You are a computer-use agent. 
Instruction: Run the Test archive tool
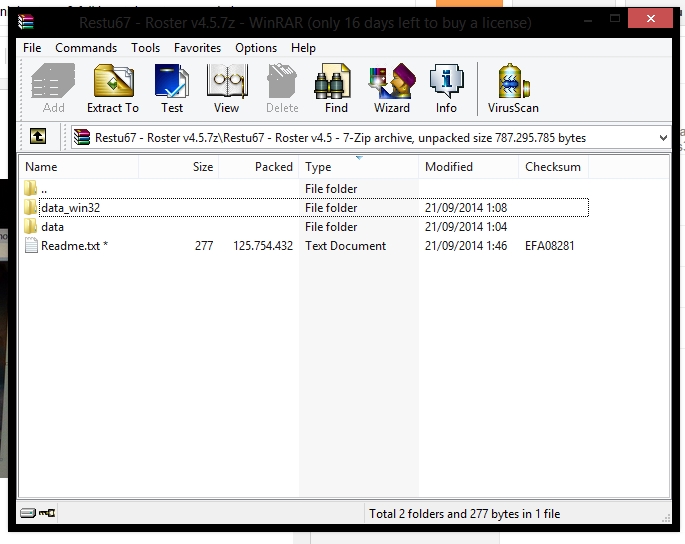(172, 88)
